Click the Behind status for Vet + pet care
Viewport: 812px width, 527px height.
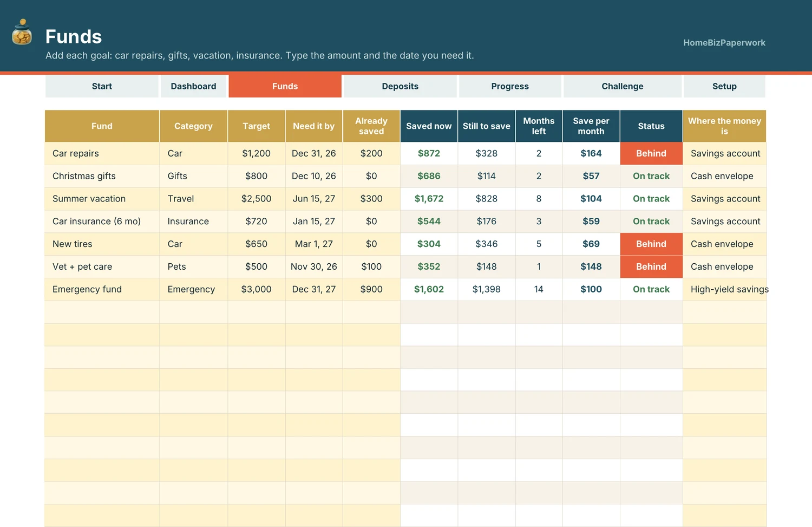coord(651,266)
